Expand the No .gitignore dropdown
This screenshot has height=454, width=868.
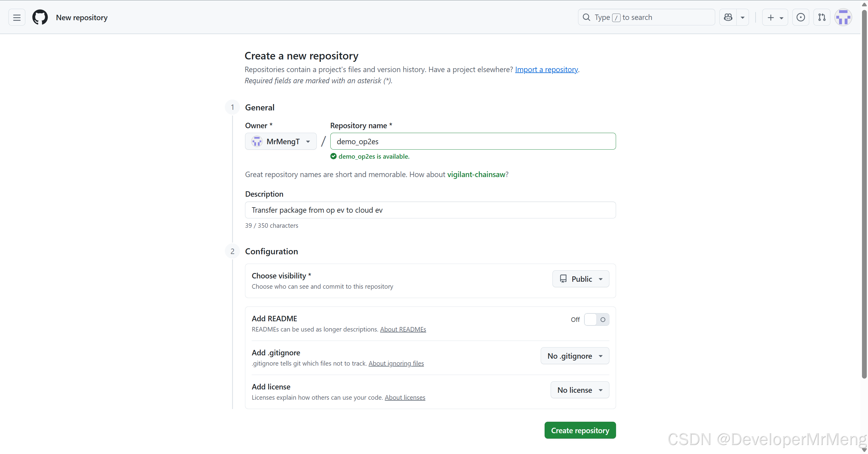coord(575,356)
